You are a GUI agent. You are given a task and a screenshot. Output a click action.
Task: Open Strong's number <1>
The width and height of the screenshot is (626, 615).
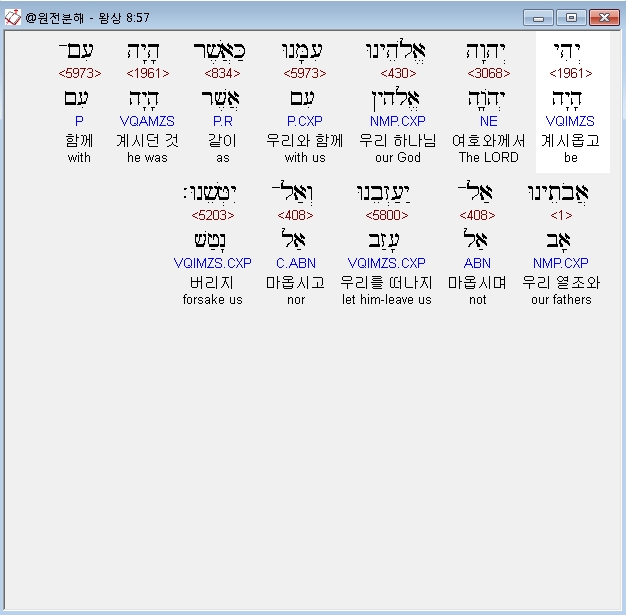pyautogui.click(x=561, y=216)
